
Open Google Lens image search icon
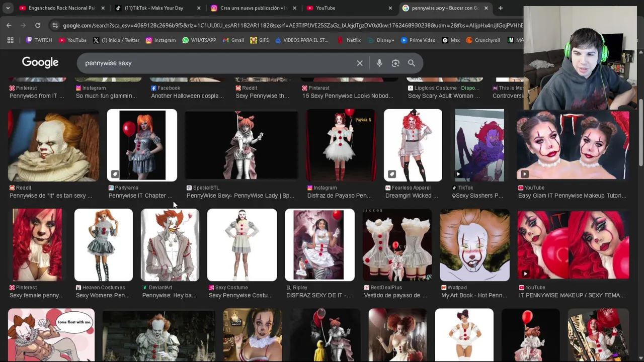pyautogui.click(x=395, y=63)
